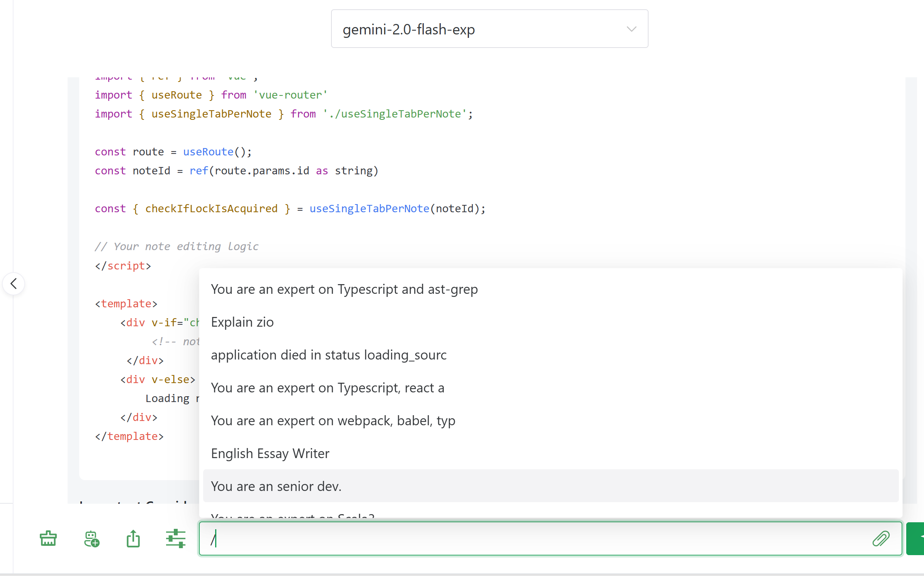Open the gemini-2.0-flash-exp model dropdown
924x576 pixels.
click(489, 29)
